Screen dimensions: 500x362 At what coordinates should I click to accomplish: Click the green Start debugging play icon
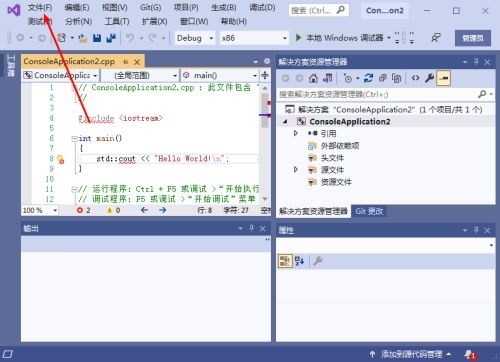click(299, 37)
